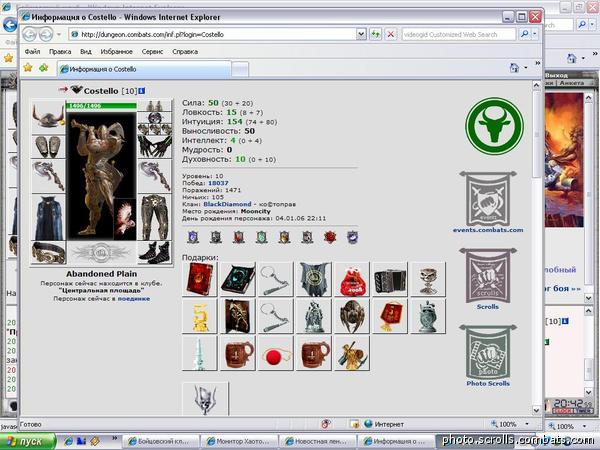The image size is (600, 450).
Task: Click the page scrollbar up arrow
Action: pos(536,85)
